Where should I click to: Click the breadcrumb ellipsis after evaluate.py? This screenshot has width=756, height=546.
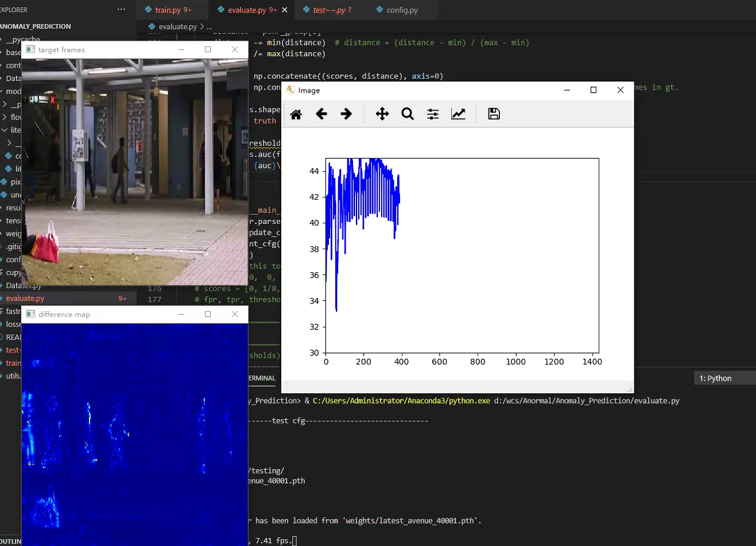click(210, 26)
